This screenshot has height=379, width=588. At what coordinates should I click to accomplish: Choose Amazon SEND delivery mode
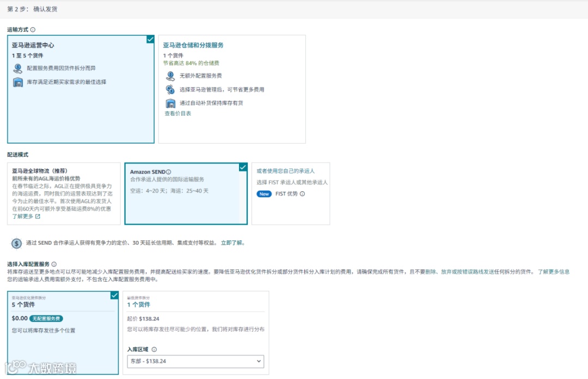point(186,194)
